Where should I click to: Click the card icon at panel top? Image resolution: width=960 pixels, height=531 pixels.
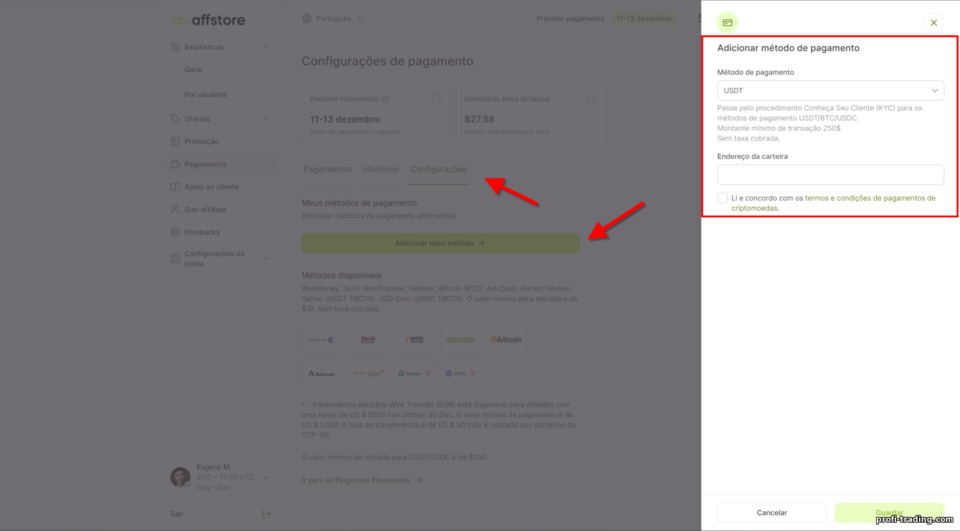coord(727,23)
